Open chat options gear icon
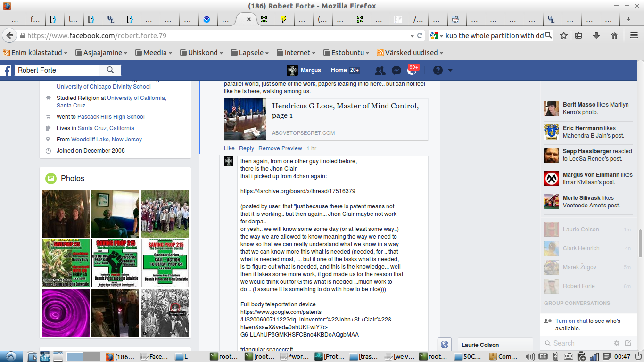Image resolution: width=644 pixels, height=362 pixels. tap(617, 343)
